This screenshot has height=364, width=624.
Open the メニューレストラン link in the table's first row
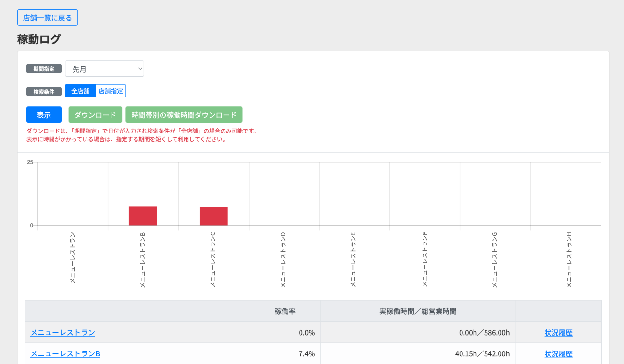63,332
